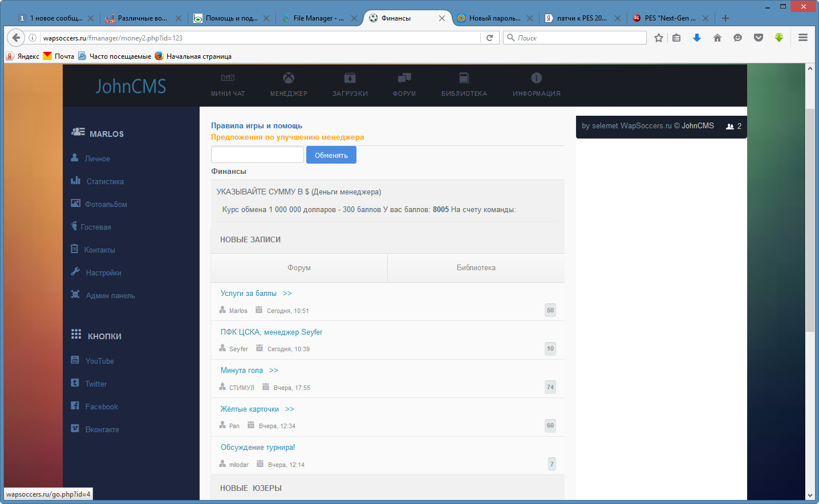Open ИНФОРМАЦИЯ from the top navigation
This screenshot has width=819, height=504.
pos(537,85)
